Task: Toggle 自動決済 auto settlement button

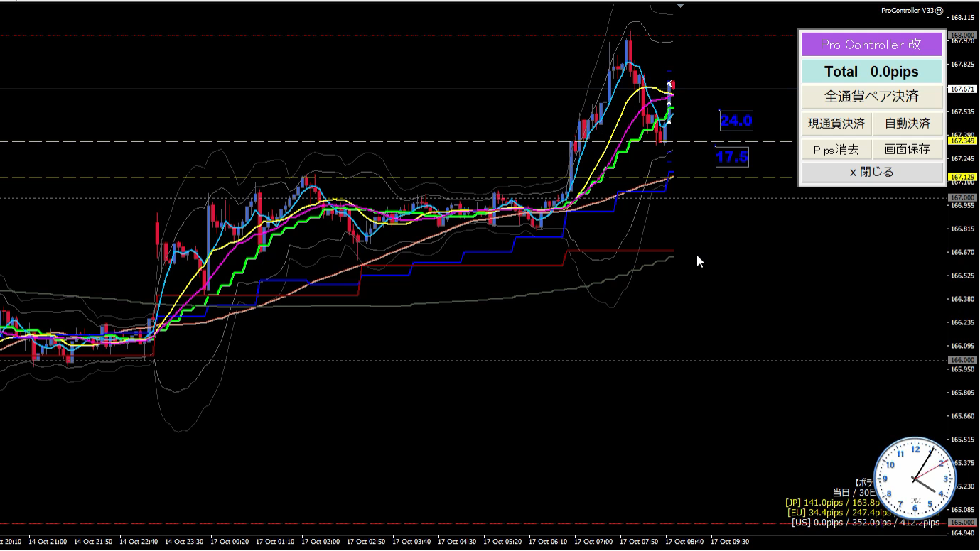Action: pos(908,124)
